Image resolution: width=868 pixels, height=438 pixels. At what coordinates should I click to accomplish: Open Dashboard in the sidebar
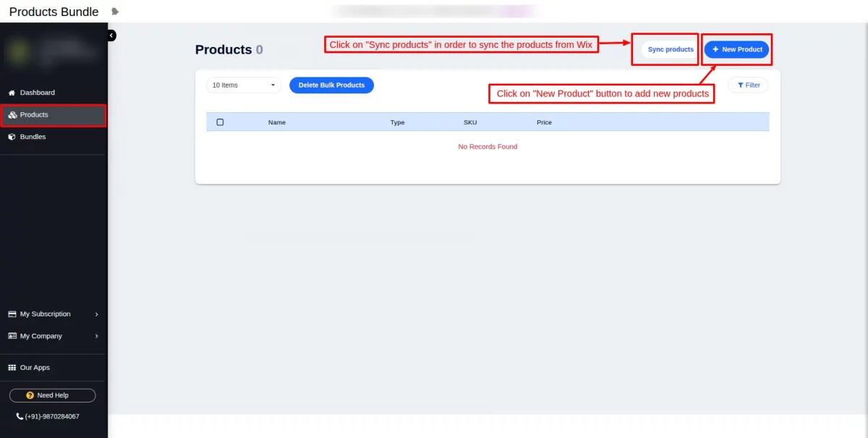pos(54,93)
